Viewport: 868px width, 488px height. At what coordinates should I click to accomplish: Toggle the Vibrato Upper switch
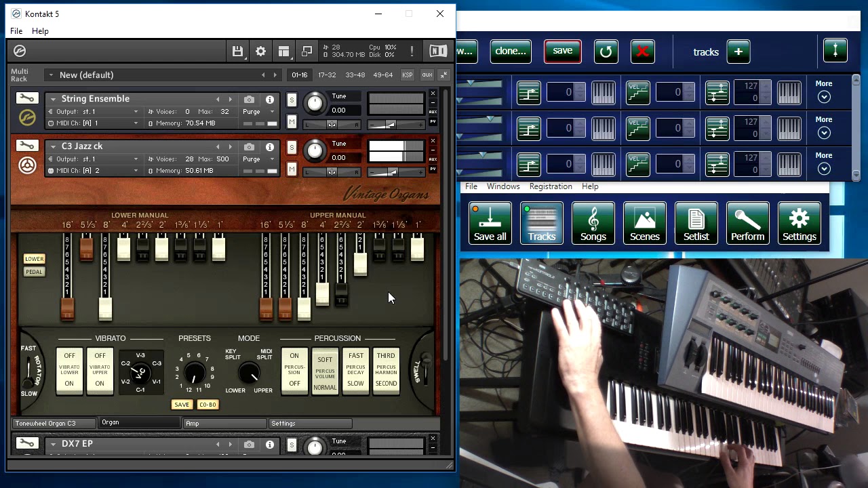100,370
